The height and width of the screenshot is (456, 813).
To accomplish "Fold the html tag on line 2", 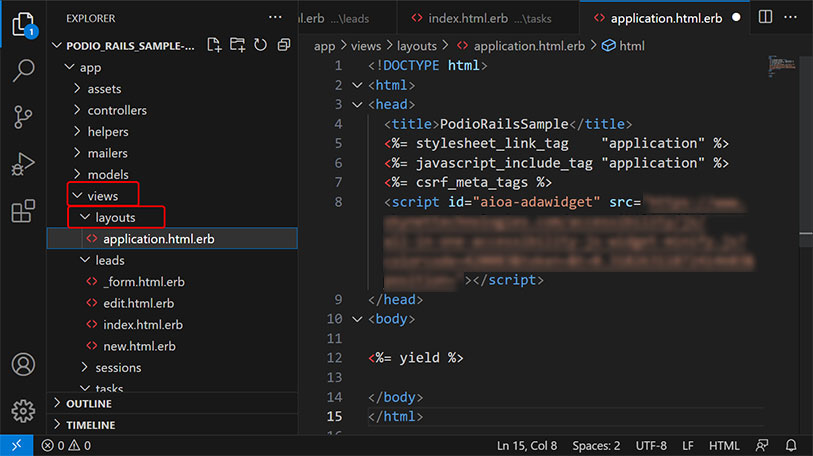I will 357,85.
